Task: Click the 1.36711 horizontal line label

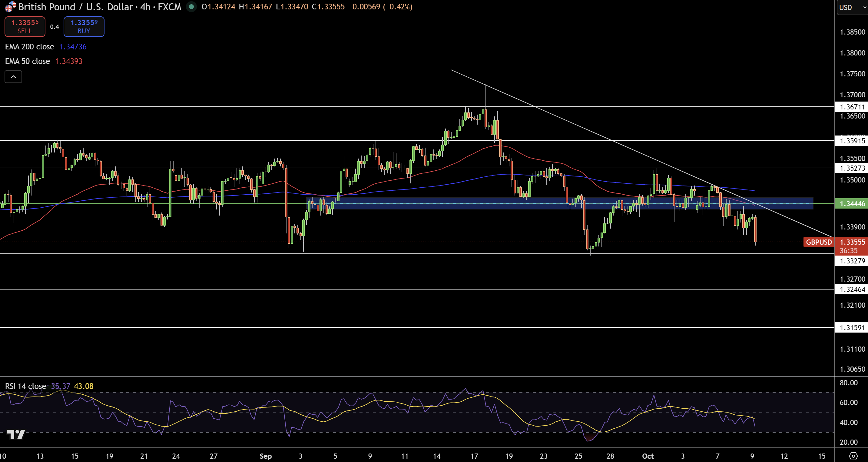Action: click(x=852, y=107)
